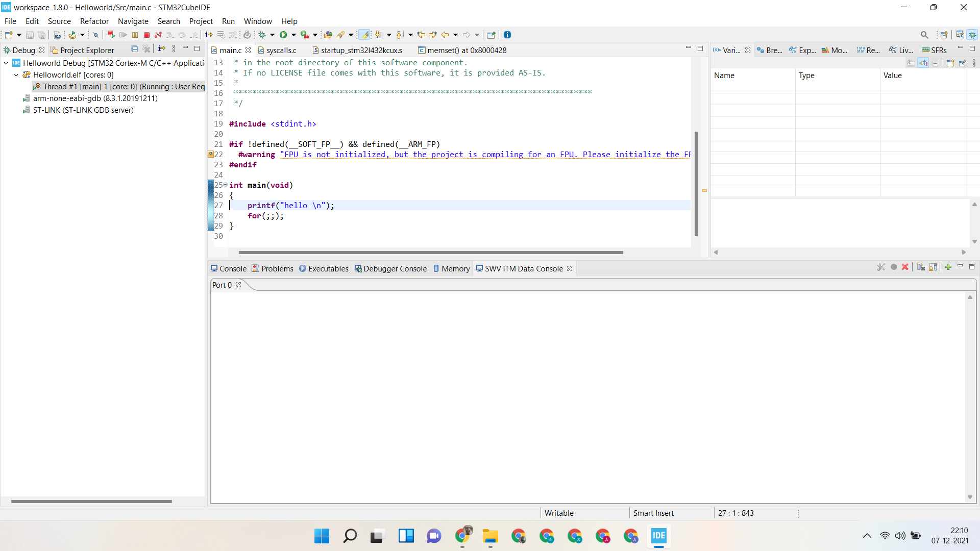This screenshot has width=980, height=551.
Task: Open the SFRs view tab
Action: [935, 50]
